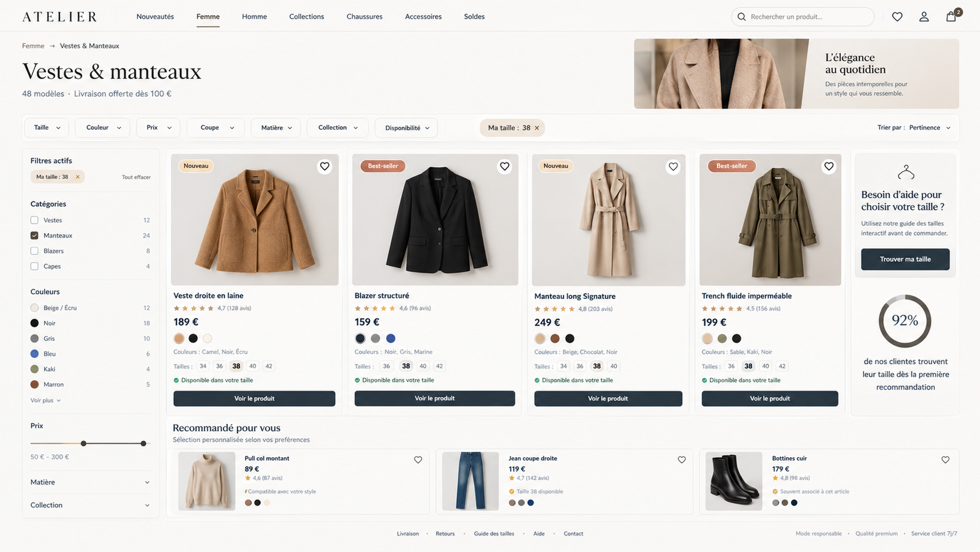Open the Trier par Pertinence dropdown
Image resolution: width=980 pixels, height=552 pixels.
click(x=914, y=128)
